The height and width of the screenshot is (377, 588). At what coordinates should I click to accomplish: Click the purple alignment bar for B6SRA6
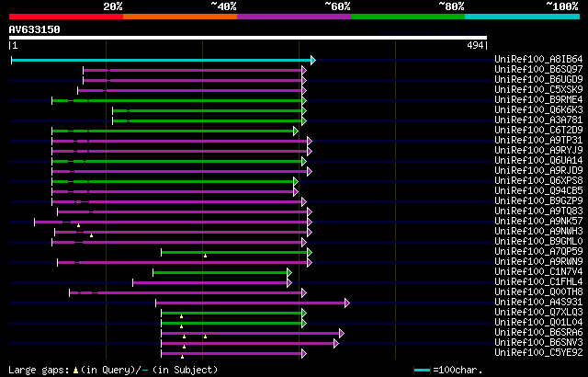(251, 334)
